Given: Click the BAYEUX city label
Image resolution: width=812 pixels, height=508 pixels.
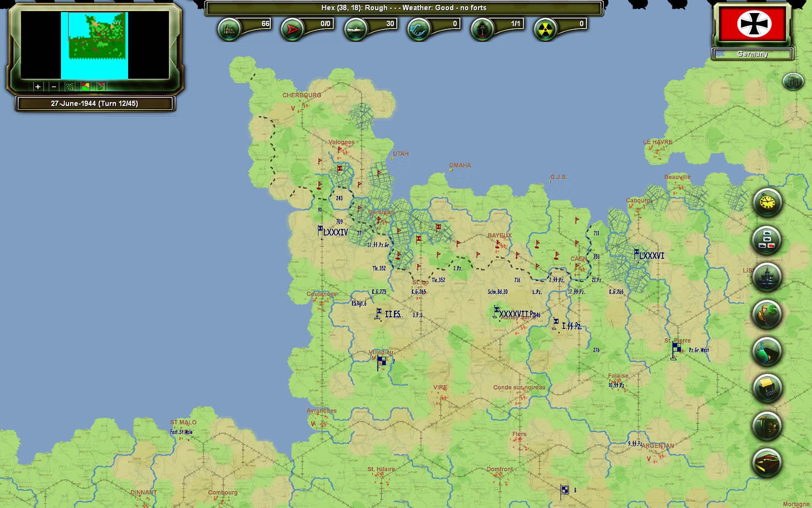Looking at the screenshot, I should [499, 236].
